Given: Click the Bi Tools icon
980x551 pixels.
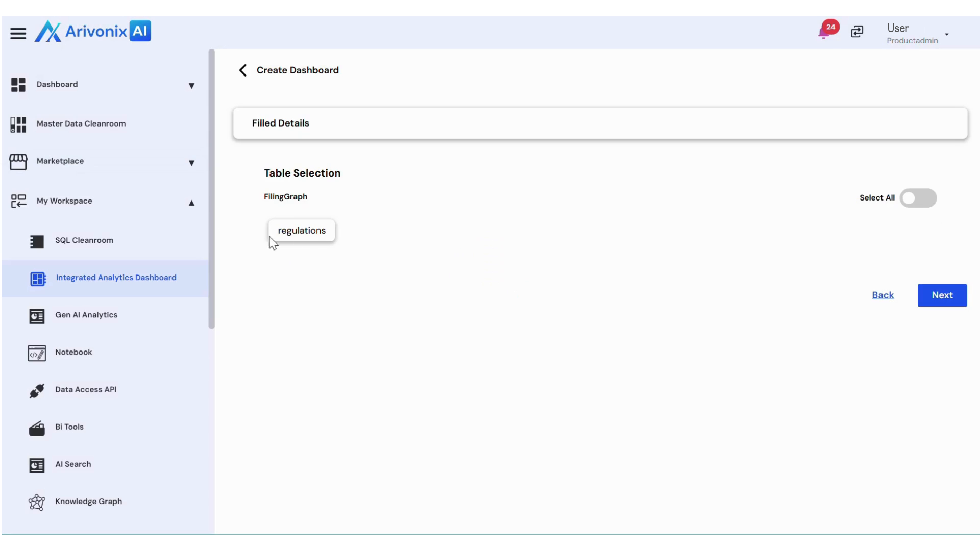Looking at the screenshot, I should coord(37,428).
